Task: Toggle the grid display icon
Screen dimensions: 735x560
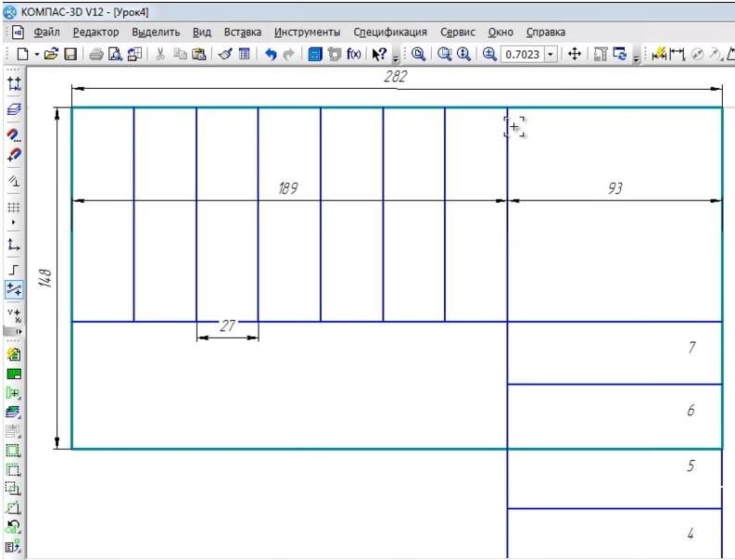Action: coord(13,208)
